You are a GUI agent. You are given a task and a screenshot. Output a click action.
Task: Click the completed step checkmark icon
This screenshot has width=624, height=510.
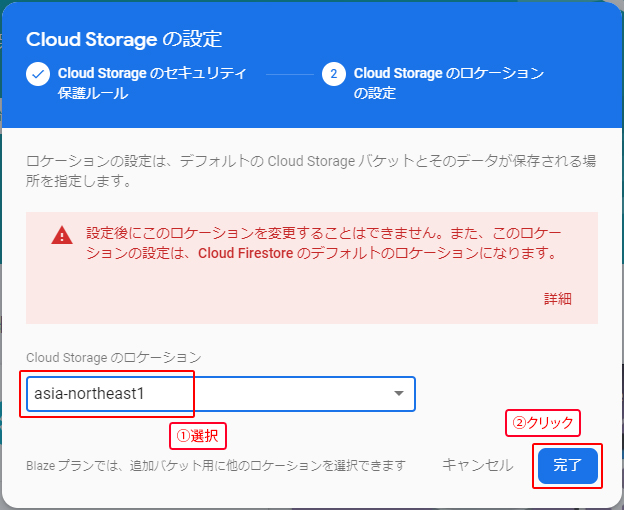click(38, 74)
